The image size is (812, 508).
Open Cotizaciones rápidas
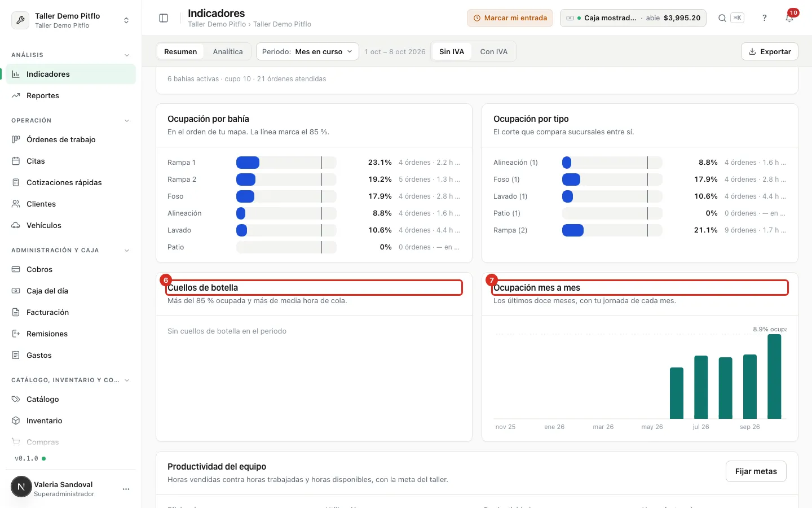point(70,182)
